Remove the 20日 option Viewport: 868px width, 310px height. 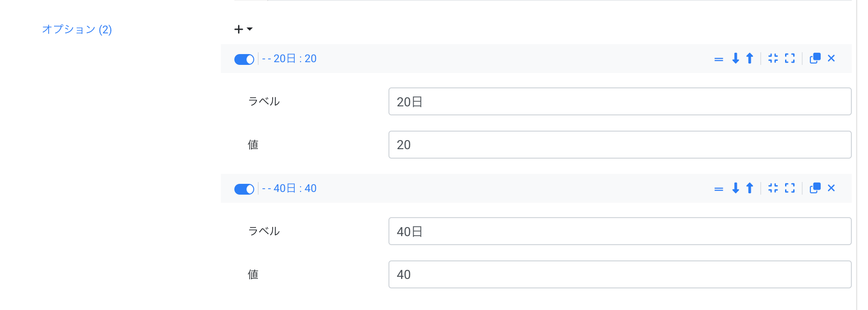click(x=831, y=59)
